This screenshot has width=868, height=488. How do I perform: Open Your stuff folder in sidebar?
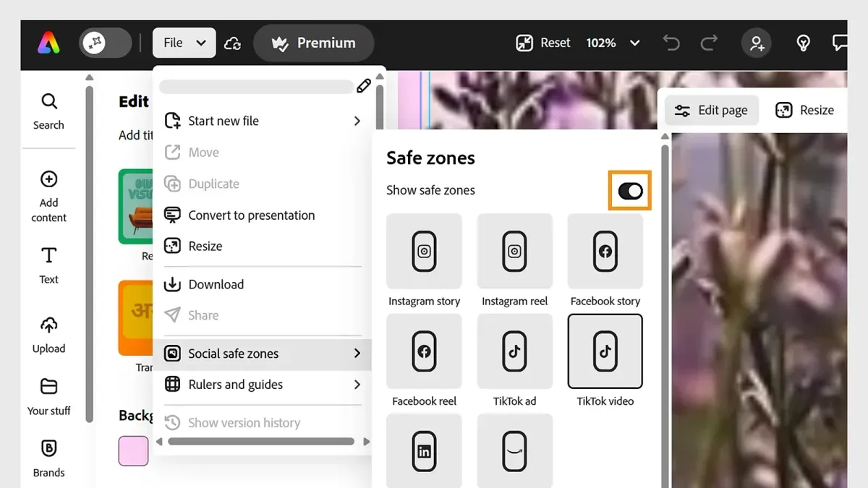click(48, 397)
